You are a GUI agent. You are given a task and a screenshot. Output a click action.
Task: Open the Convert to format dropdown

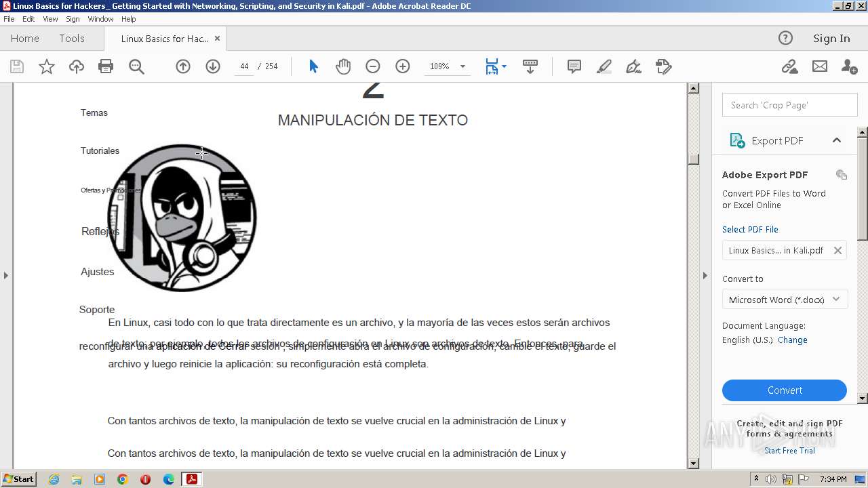click(785, 300)
